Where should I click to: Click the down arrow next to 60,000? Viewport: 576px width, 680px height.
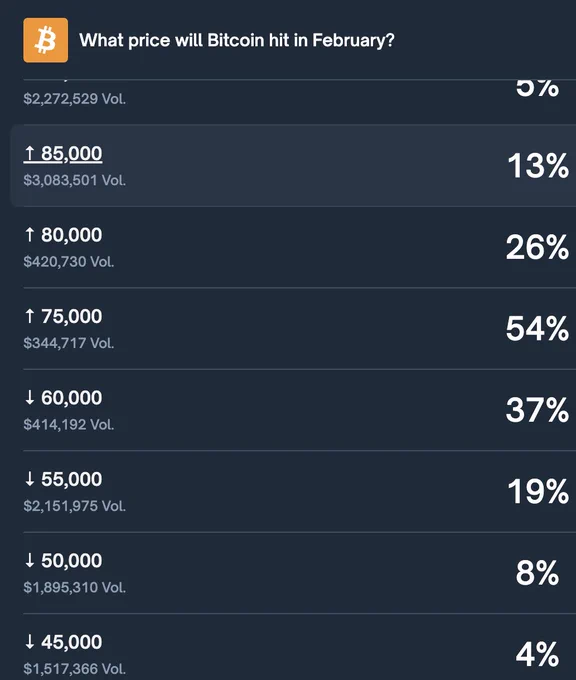[x=29, y=397]
